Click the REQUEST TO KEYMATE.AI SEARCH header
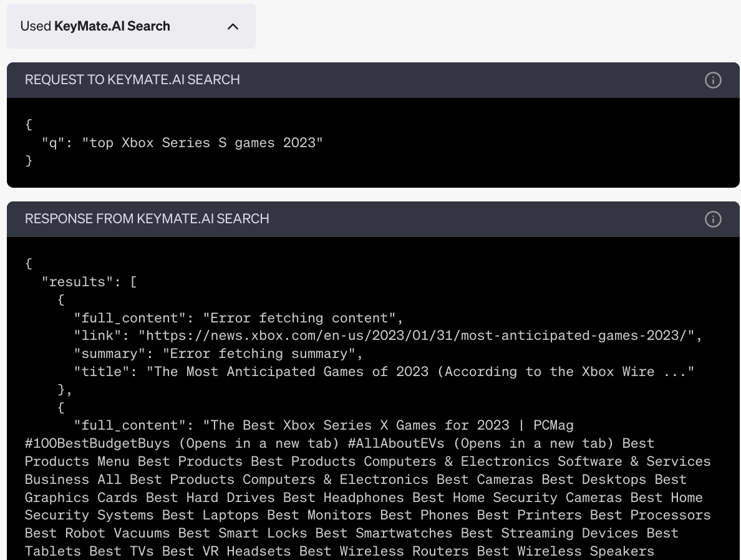This screenshot has height=560, width=741. pos(132,79)
